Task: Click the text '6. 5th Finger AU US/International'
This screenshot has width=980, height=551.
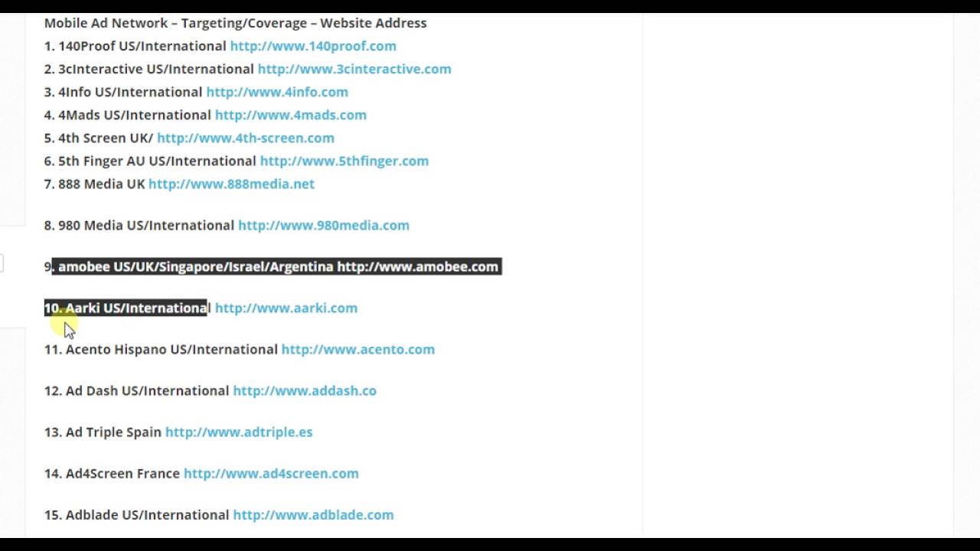Action: [x=150, y=161]
